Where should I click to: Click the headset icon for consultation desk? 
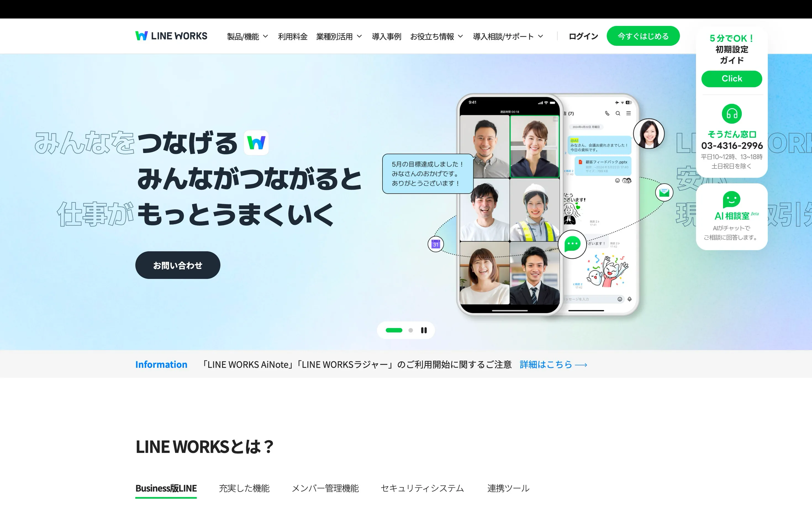[731, 113]
